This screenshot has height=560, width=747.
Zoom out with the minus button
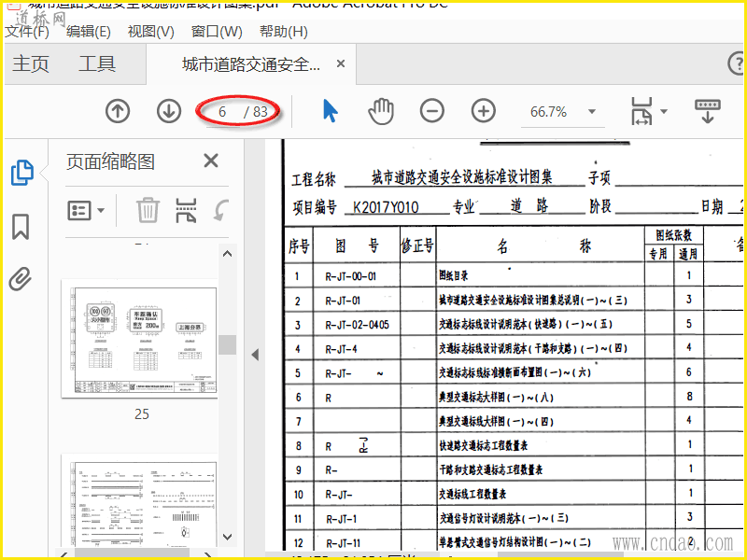click(x=432, y=111)
